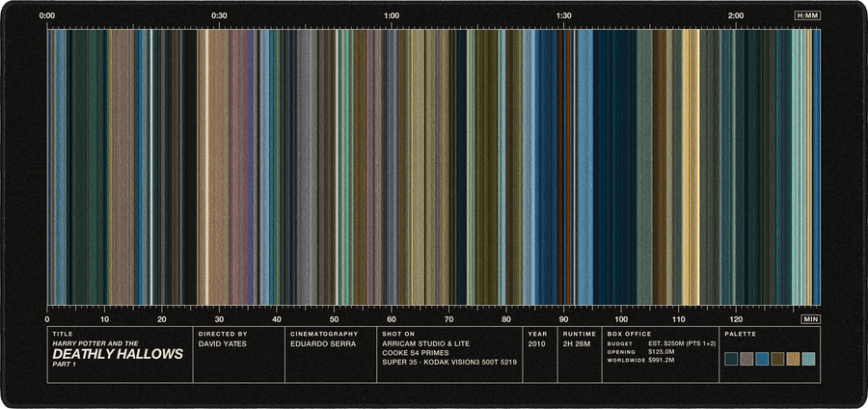Click the dark teal palette swatch

pyautogui.click(x=731, y=359)
